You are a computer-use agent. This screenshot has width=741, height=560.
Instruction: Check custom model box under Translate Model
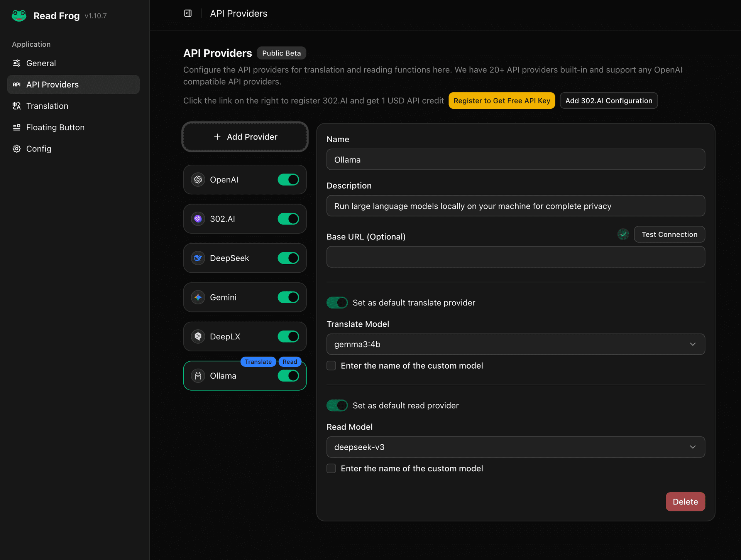[x=331, y=366]
